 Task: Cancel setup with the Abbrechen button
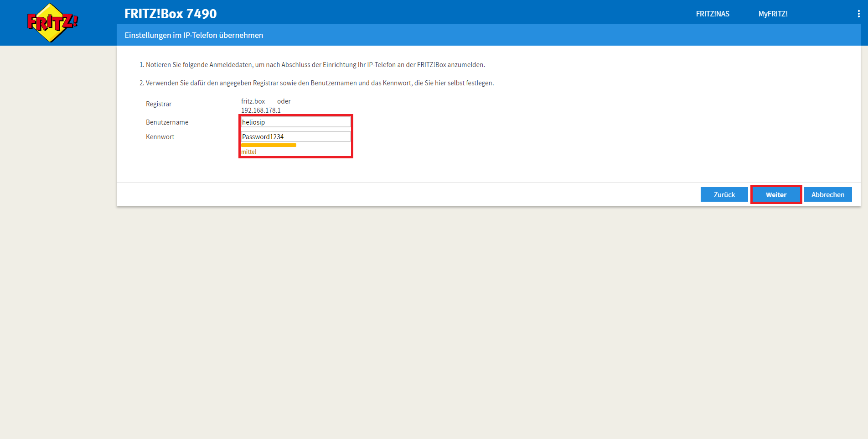[827, 195]
